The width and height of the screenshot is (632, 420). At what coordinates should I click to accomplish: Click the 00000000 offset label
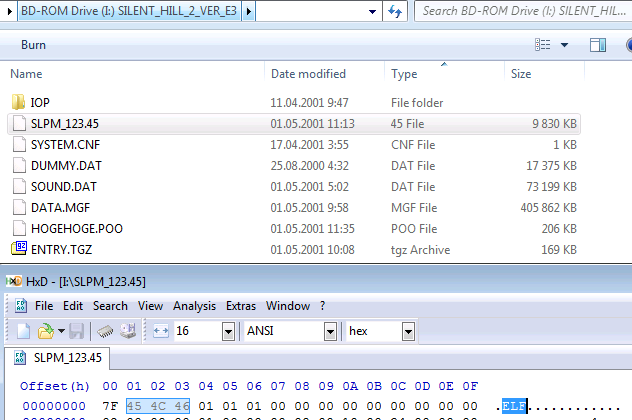click(x=54, y=406)
